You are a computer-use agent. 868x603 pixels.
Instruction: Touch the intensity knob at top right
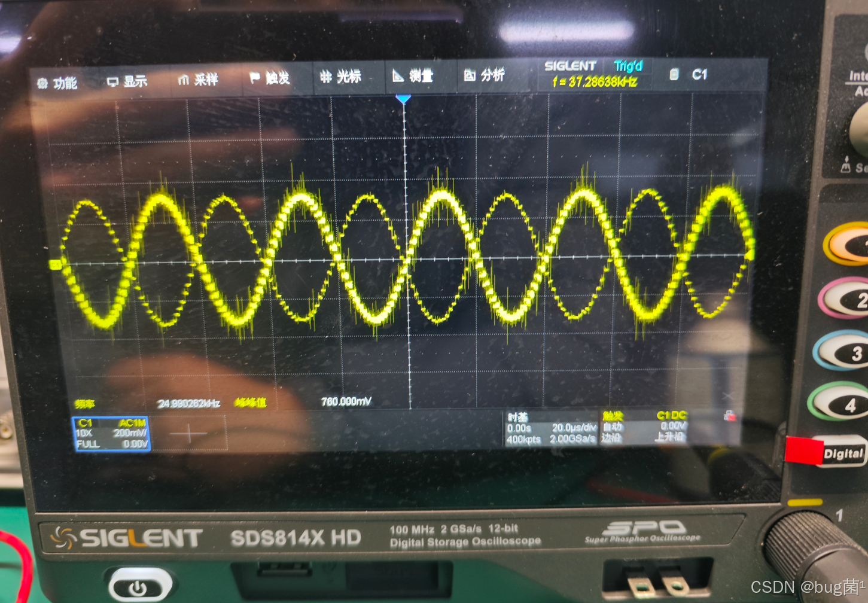[859, 130]
